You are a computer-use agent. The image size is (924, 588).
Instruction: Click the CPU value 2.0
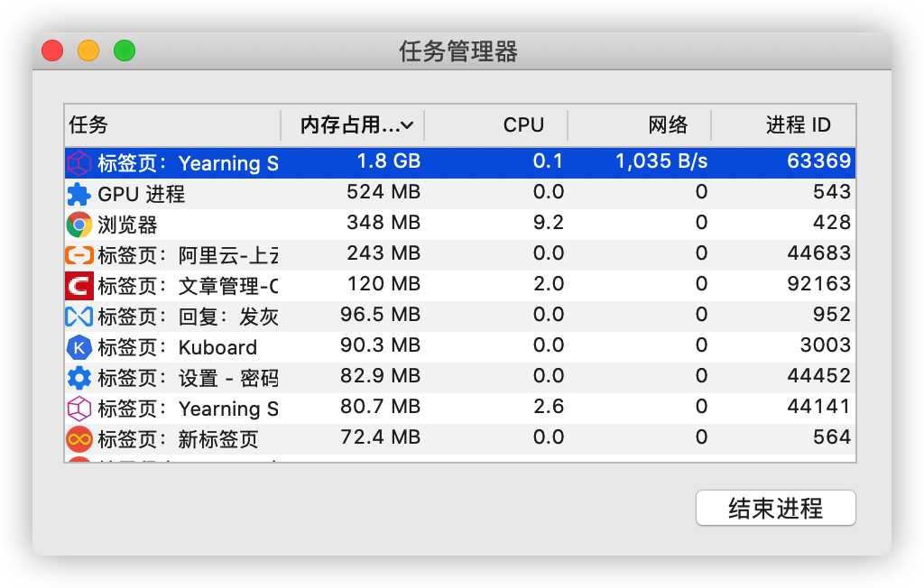549,283
